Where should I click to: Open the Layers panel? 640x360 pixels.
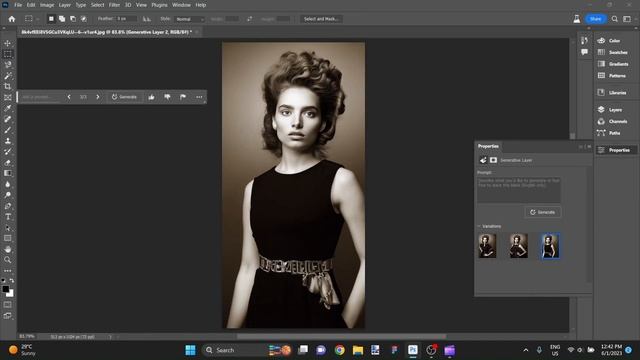click(x=615, y=110)
